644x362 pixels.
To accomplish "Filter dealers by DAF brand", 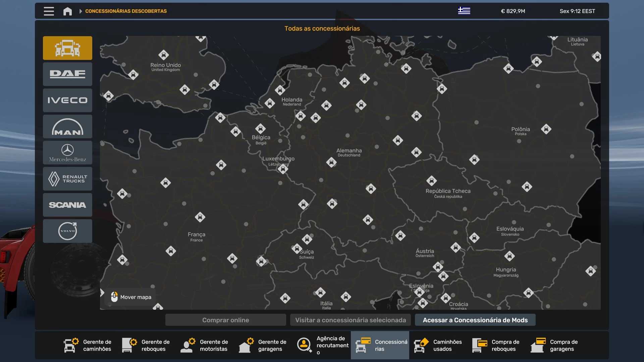I will [67, 74].
